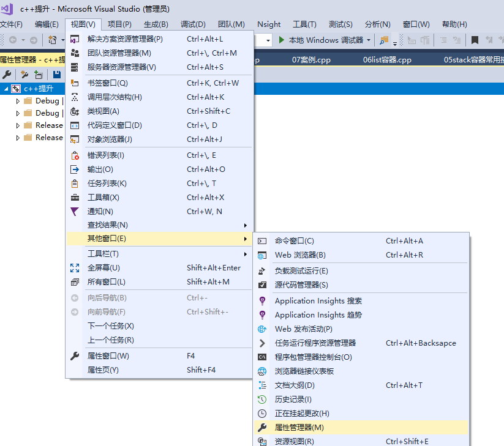Open the 工具(T) menu
This screenshot has width=504, height=446.
click(x=304, y=24)
